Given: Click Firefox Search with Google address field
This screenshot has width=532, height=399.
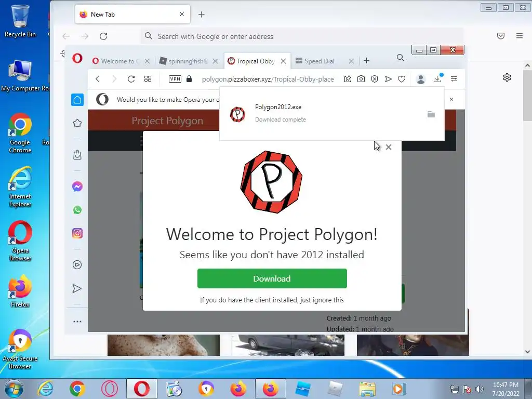Looking at the screenshot, I should [302, 36].
